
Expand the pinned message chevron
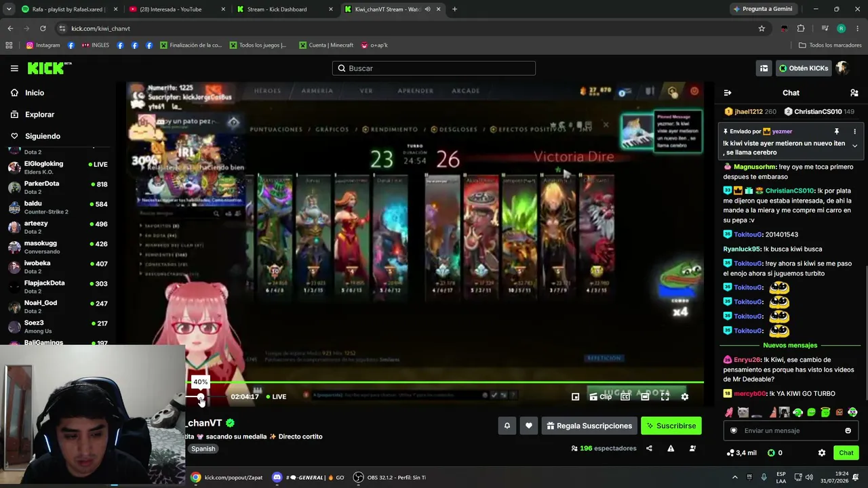(x=854, y=146)
